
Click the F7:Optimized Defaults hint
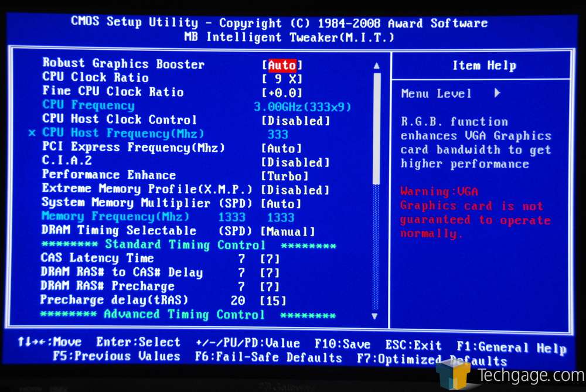[x=432, y=360]
